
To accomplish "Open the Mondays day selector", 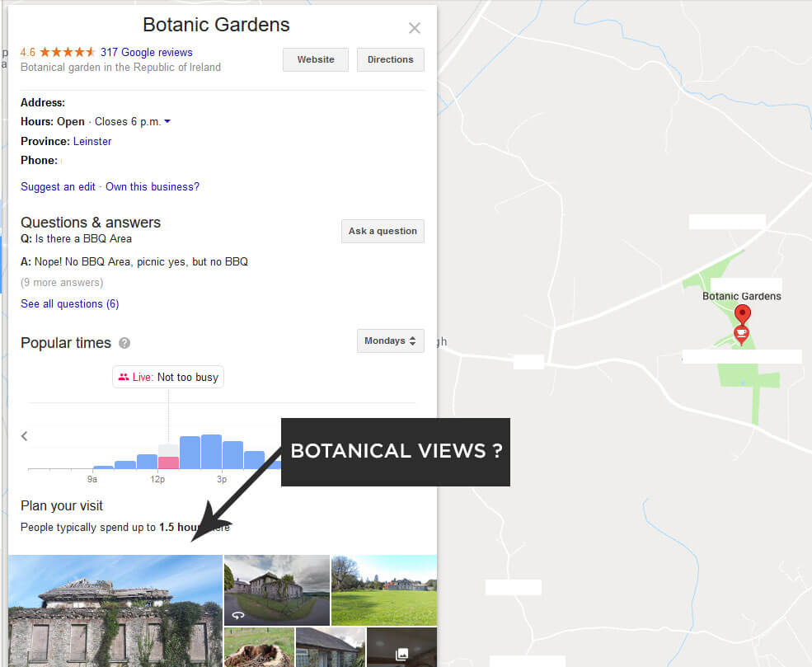I will [391, 341].
